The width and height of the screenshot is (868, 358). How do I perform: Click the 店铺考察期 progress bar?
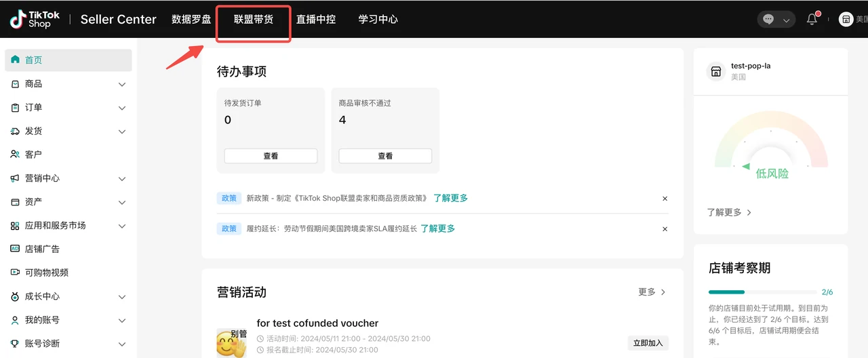762,292
